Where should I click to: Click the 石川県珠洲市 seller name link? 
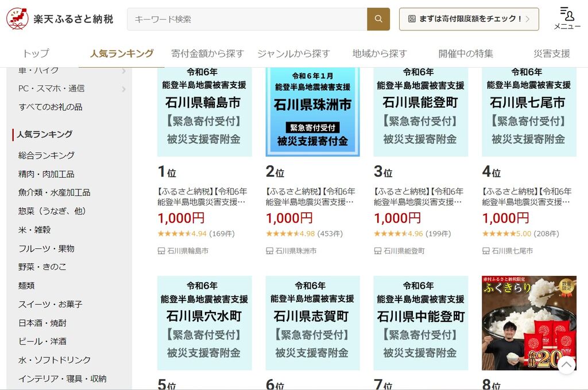point(296,251)
